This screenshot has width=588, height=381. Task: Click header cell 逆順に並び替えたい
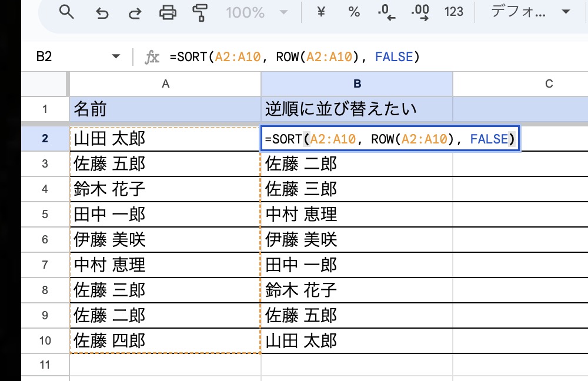point(356,109)
